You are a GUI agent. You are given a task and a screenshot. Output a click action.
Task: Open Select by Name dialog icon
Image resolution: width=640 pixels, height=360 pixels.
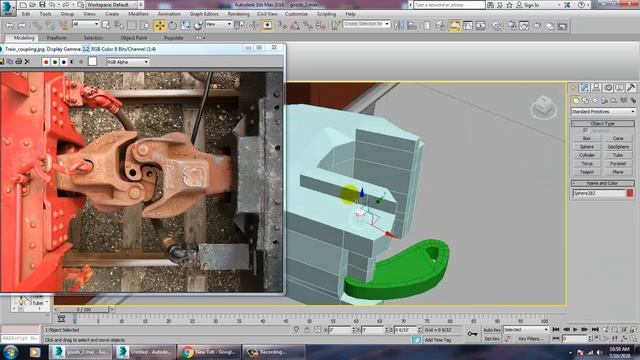tap(119, 26)
